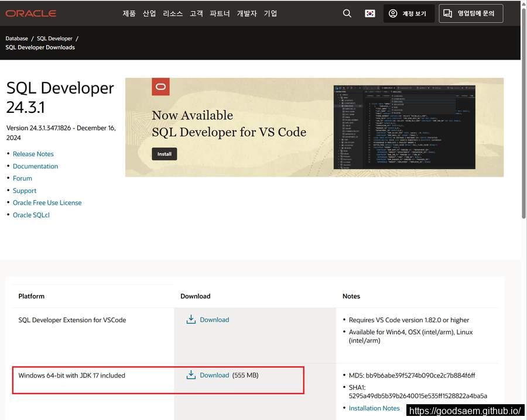Click the Download column header
Viewport: 527px width, 420px height.
[x=195, y=296]
